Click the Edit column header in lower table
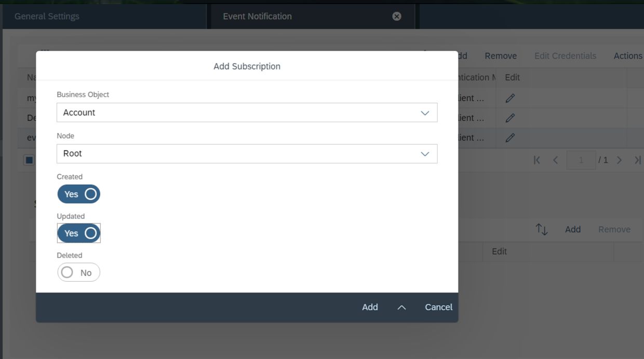Image resolution: width=644 pixels, height=359 pixels. [499, 251]
